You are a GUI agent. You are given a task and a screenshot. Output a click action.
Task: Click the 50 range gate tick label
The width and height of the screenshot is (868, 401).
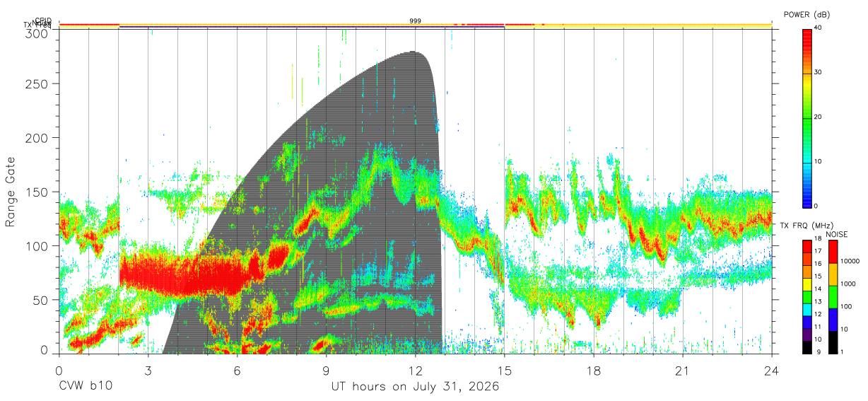(42, 300)
